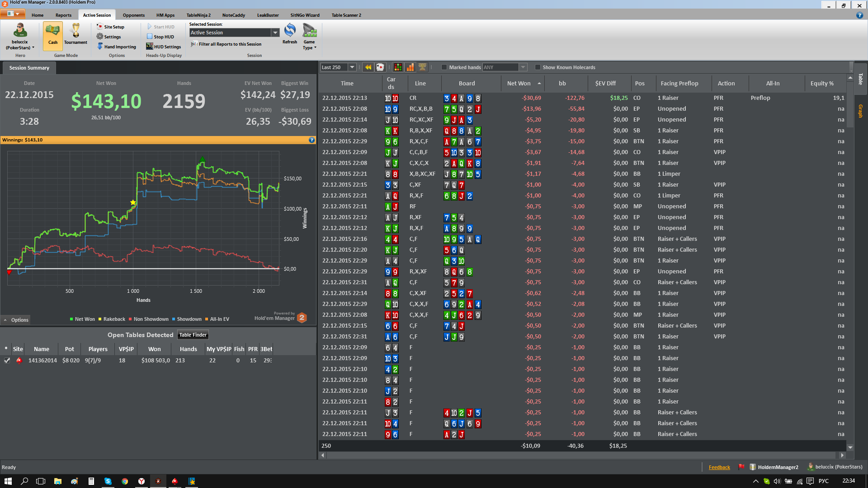Open the Selected Session dropdown

tap(275, 33)
